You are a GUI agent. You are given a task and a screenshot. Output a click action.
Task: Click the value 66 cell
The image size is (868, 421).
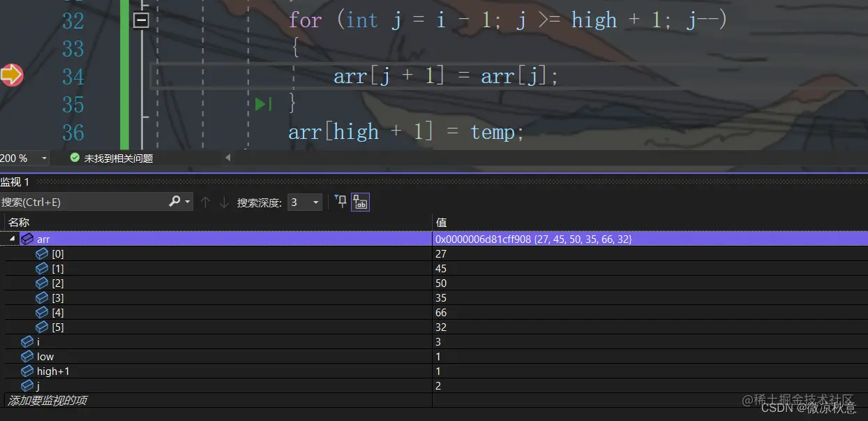coord(650,313)
